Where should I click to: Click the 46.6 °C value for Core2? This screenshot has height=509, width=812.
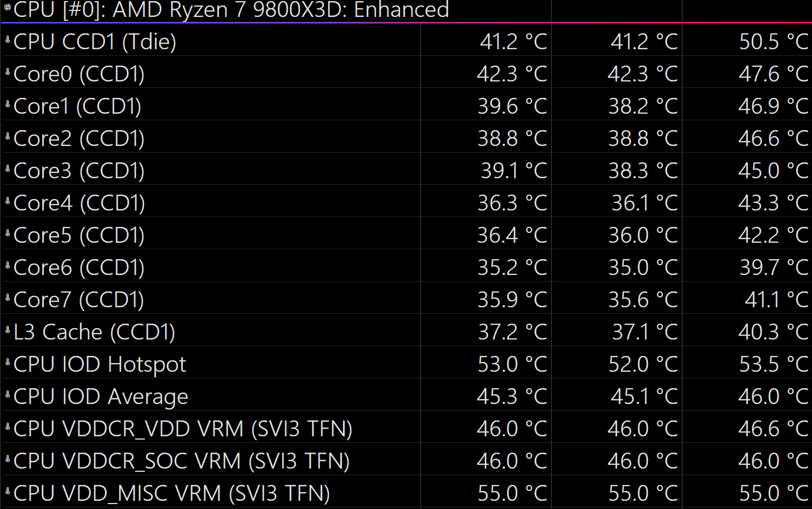[774, 139]
